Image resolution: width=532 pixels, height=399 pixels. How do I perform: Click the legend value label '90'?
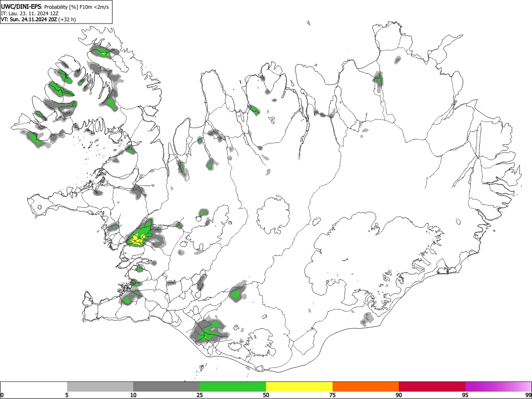pos(399,395)
